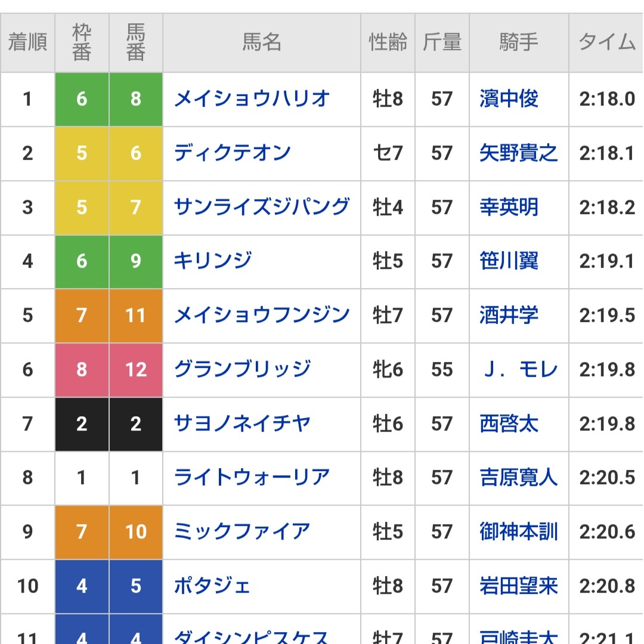Open horse サンライズジパング page

pyautogui.click(x=262, y=207)
